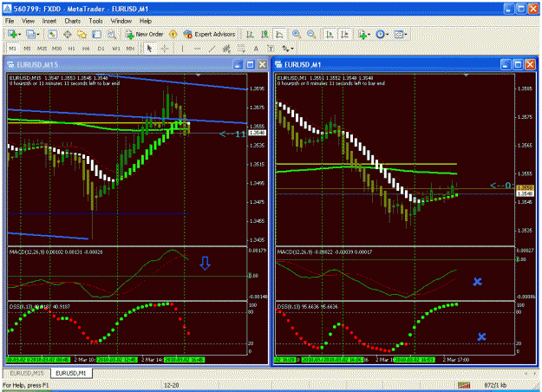Screen dimensions: 542x392
Task: Click 'For Help, press F1' status text
Action: coord(25,385)
